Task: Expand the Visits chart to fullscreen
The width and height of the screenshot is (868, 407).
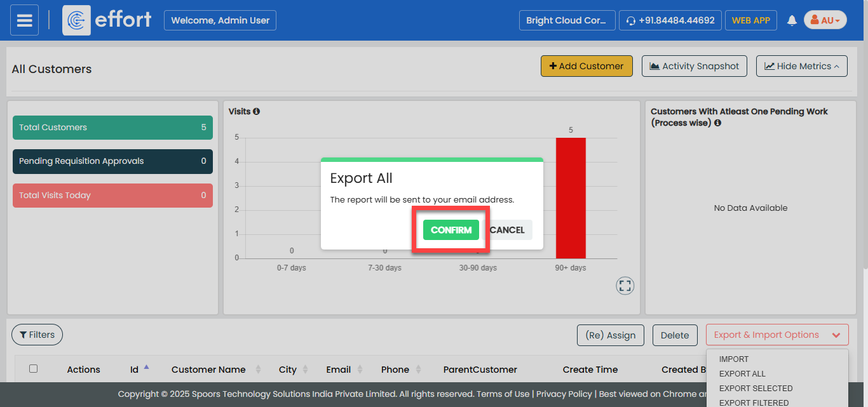Action: tap(625, 286)
